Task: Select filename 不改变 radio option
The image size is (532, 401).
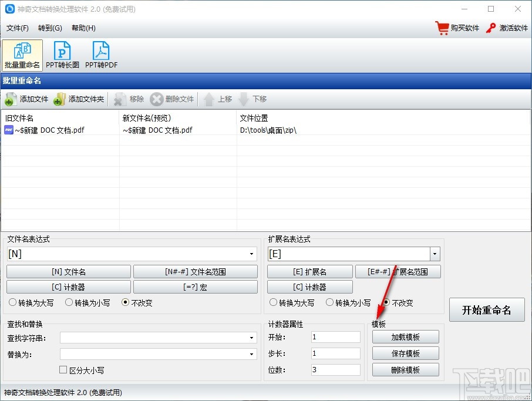Action: pyautogui.click(x=125, y=302)
